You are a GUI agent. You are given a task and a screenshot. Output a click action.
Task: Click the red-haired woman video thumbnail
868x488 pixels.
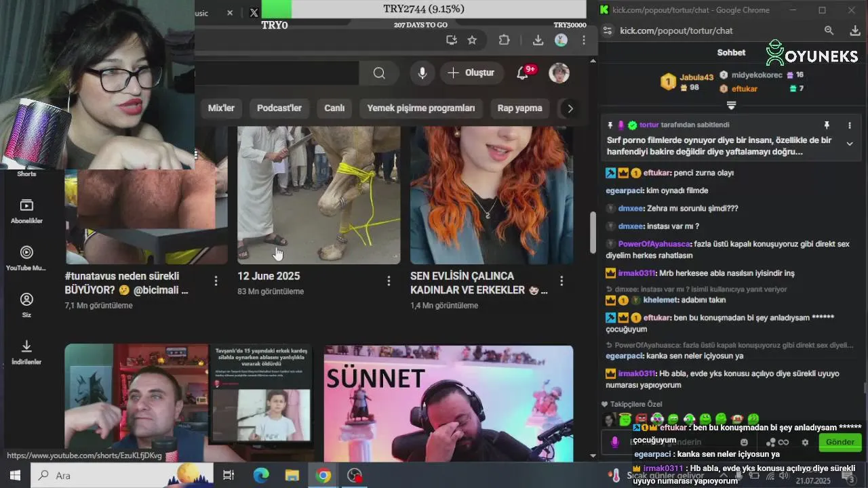click(492, 195)
